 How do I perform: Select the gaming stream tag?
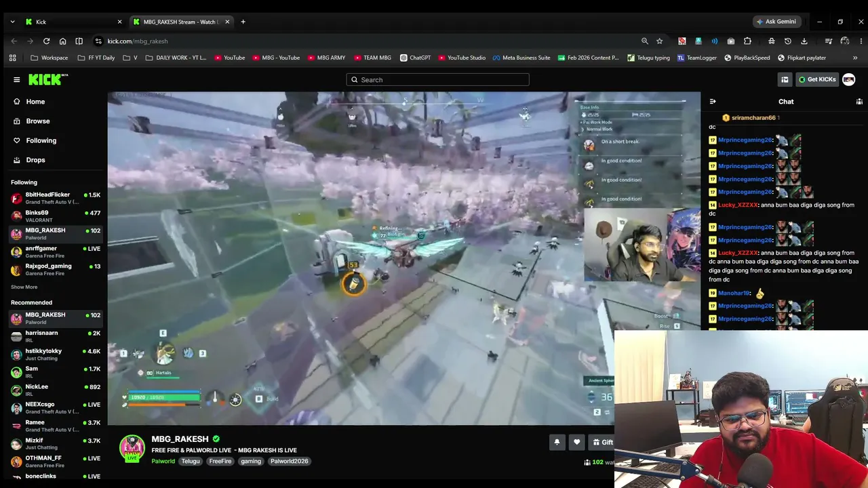point(251,462)
